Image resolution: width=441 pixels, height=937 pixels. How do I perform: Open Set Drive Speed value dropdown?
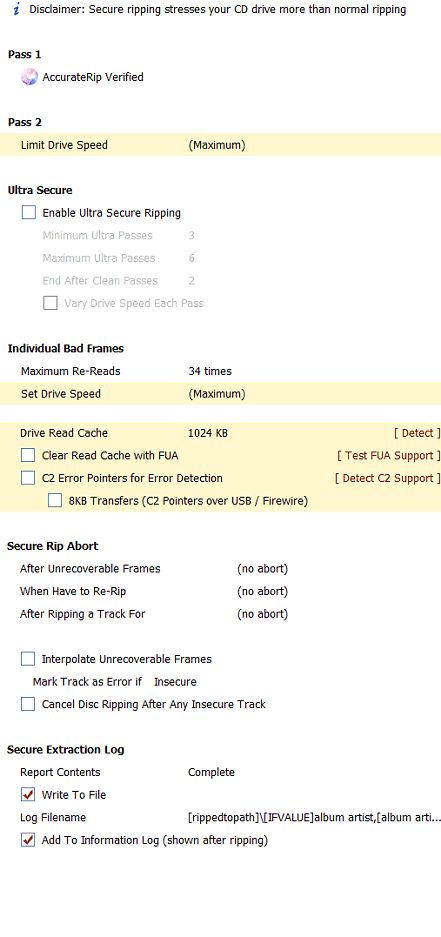click(216, 394)
